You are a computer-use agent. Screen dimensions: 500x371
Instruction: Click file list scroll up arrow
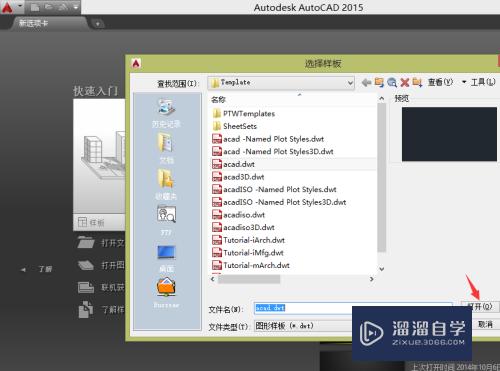382,99
